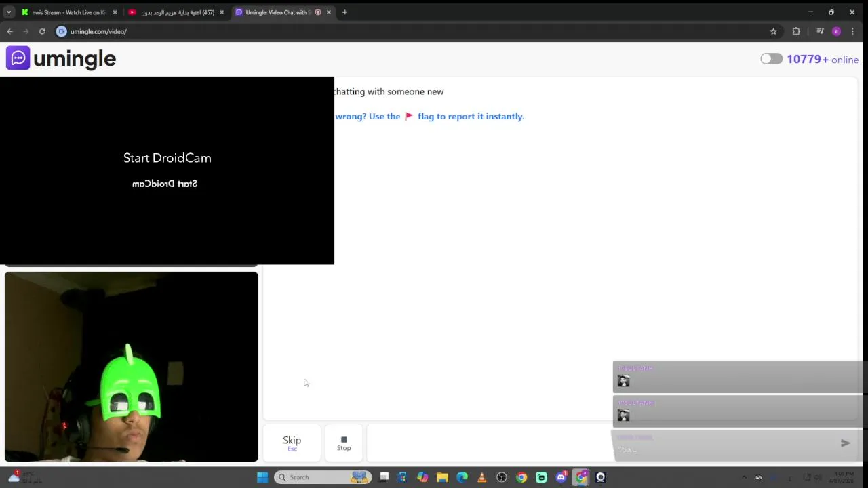Image resolution: width=868 pixels, height=488 pixels.
Task: Open the tab search dropdown arrow
Action: coord(9,12)
